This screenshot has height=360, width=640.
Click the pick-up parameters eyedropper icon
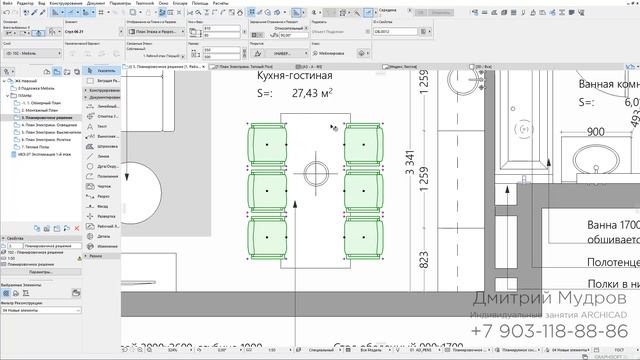35,13
